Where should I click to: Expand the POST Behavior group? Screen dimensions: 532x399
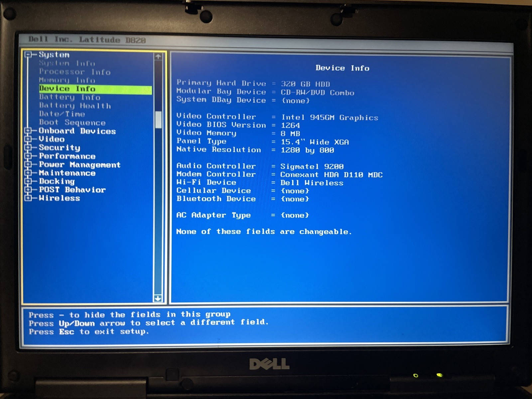tap(28, 190)
